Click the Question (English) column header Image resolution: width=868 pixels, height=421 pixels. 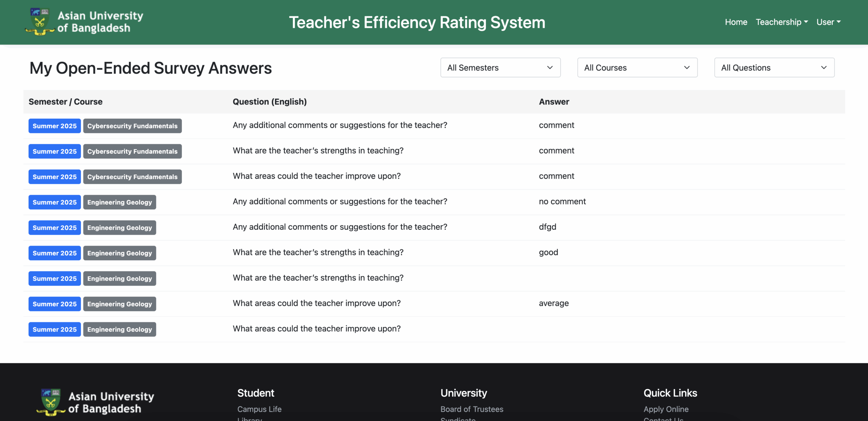click(270, 102)
